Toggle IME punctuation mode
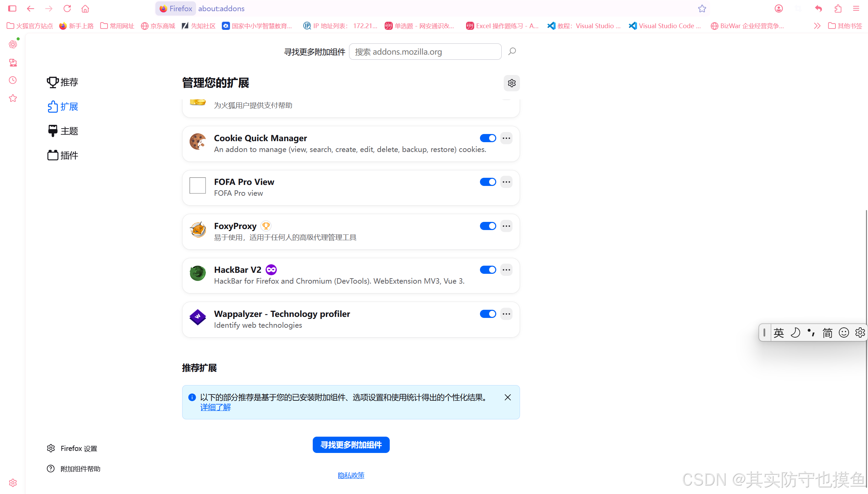Image resolution: width=868 pixels, height=494 pixels. 811,332
